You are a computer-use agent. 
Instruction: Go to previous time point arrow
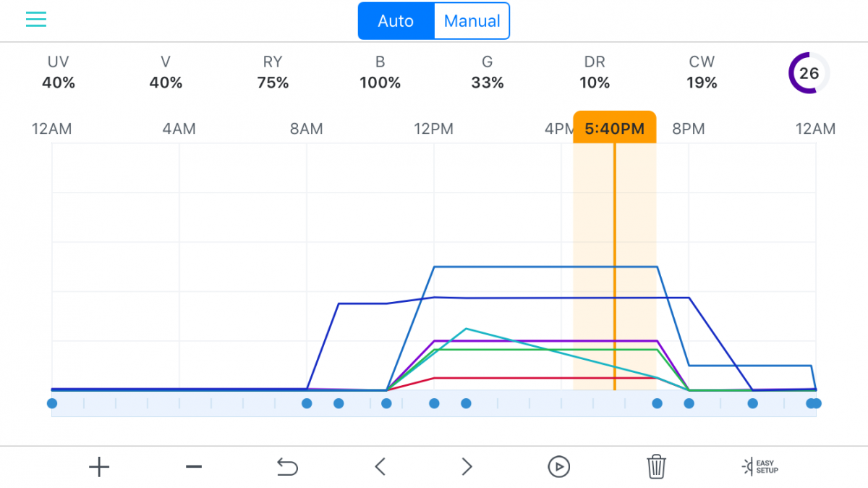(380, 467)
